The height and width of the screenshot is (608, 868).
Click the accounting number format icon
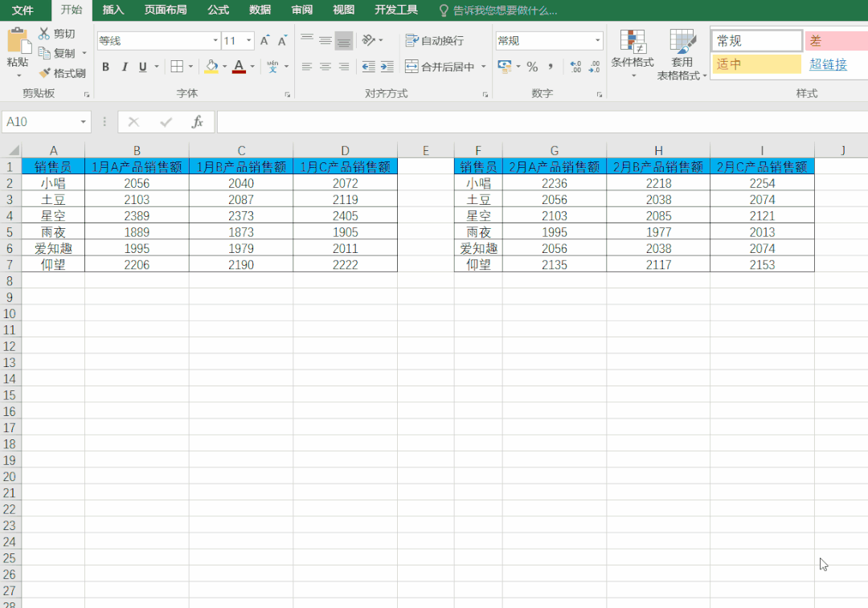coord(504,67)
